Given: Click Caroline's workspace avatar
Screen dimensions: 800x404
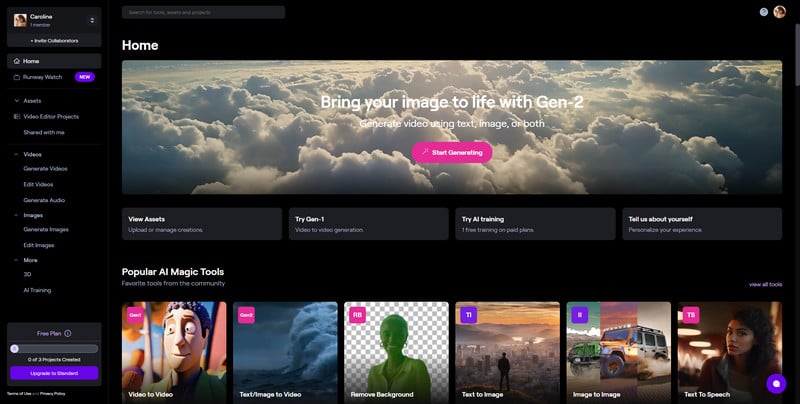Looking at the screenshot, I should pos(20,20).
